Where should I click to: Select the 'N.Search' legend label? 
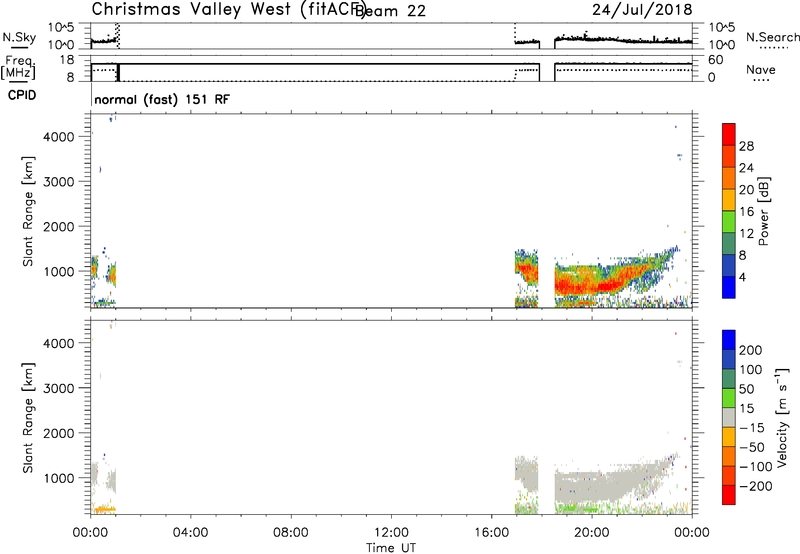[772, 37]
